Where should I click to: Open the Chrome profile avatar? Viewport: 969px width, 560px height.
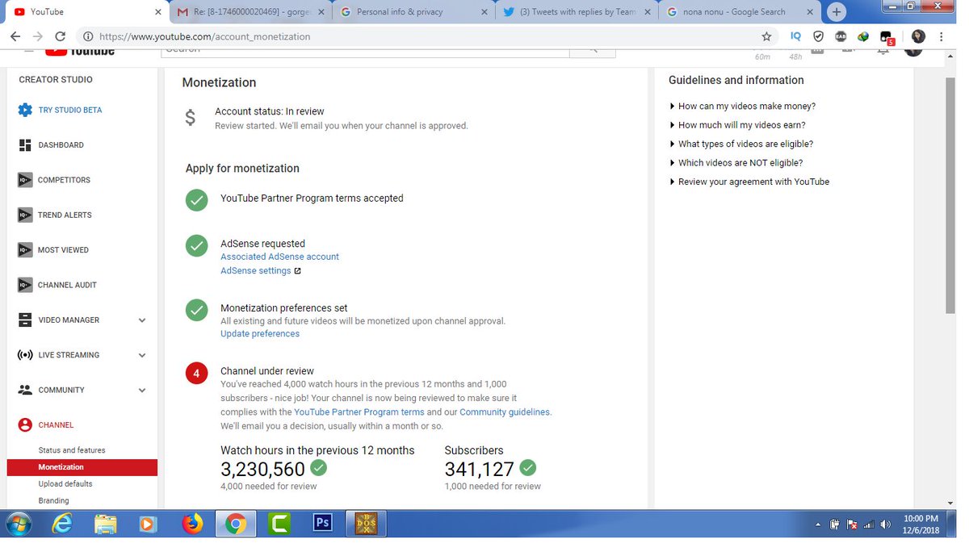(918, 36)
